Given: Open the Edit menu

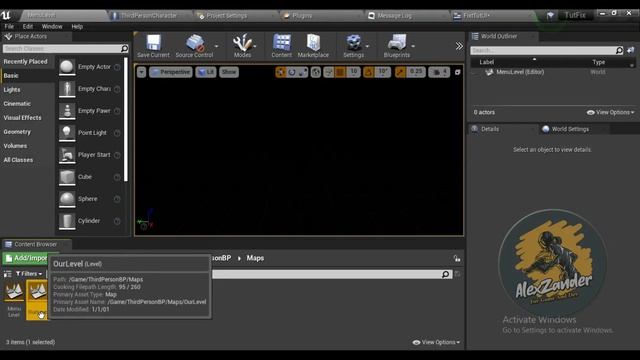Looking at the screenshot, I should coord(28,27).
